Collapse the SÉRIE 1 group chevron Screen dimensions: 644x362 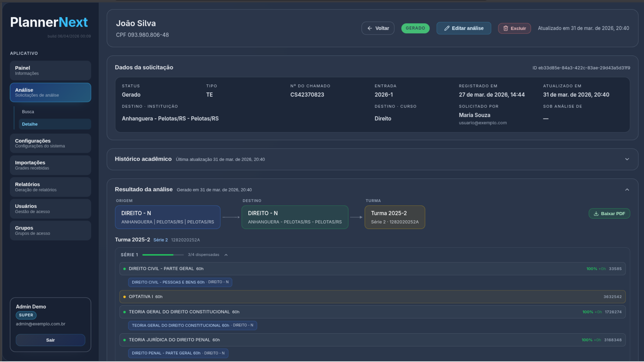coord(226,255)
